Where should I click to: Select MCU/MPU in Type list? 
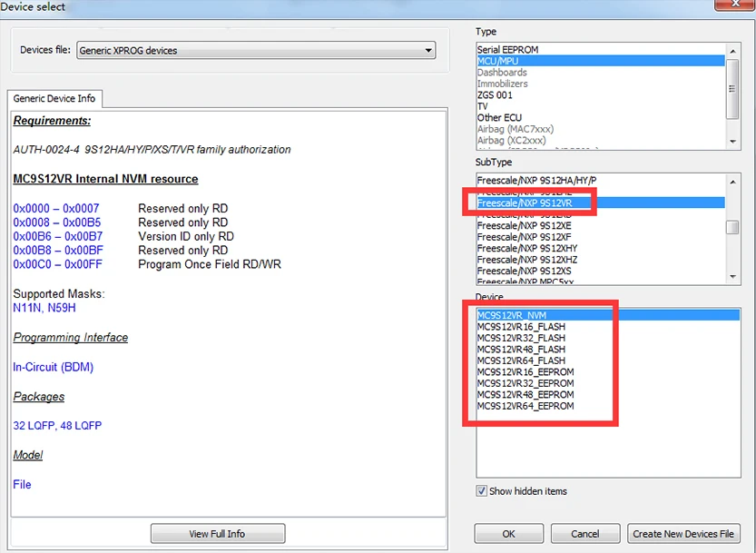coord(601,61)
